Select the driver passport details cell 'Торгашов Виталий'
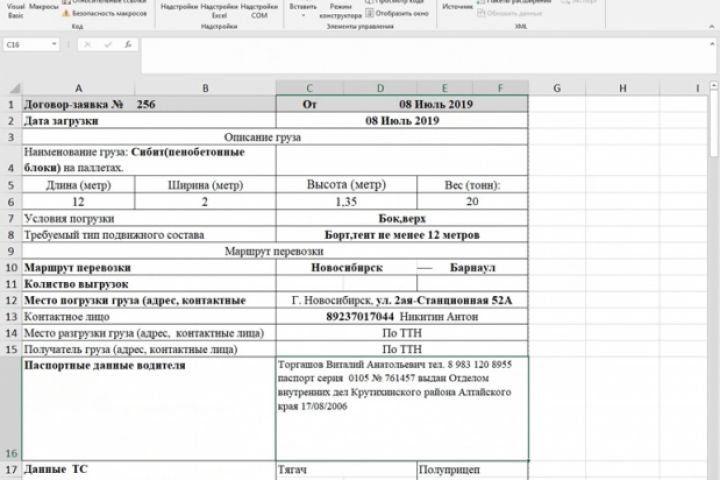The width and height of the screenshot is (720, 480). [x=402, y=409]
